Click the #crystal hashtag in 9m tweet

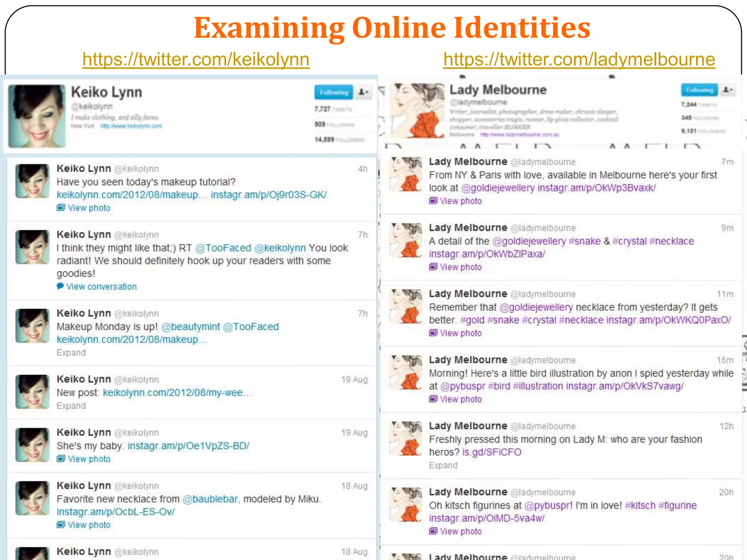[x=630, y=241]
